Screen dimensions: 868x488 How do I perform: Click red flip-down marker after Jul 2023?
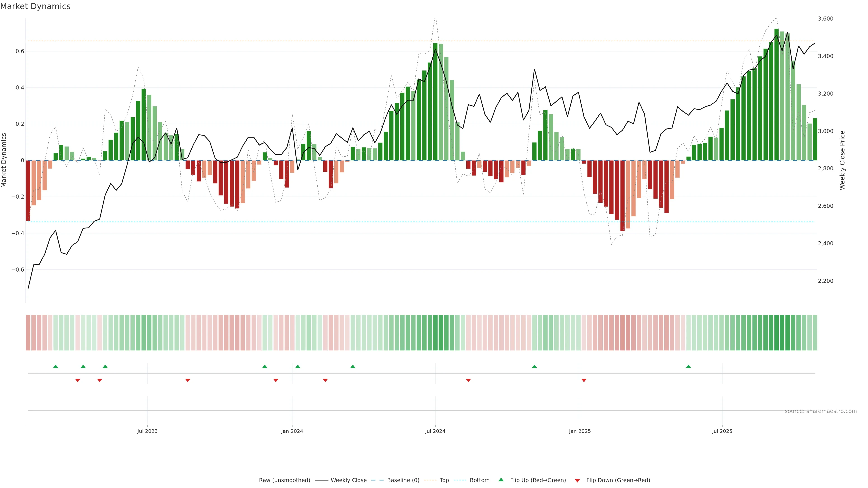coord(188,380)
